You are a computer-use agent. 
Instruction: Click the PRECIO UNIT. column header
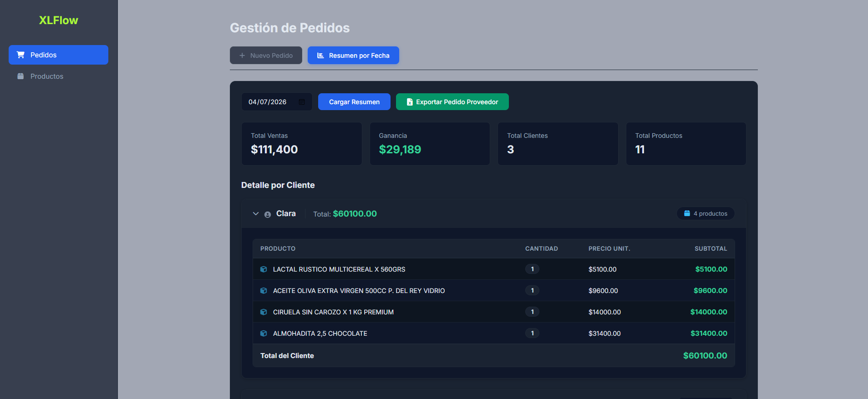pyautogui.click(x=609, y=249)
